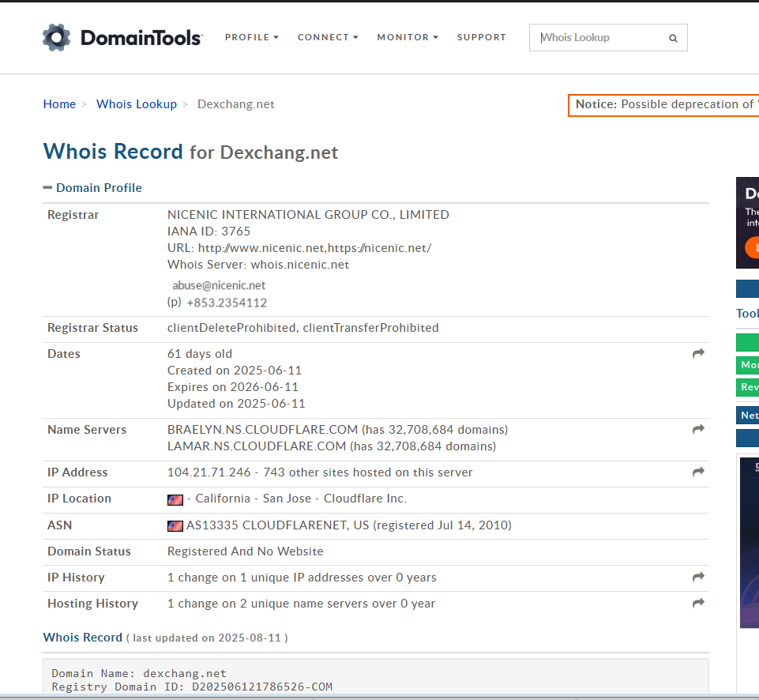Click the IP Address row label

[77, 472]
